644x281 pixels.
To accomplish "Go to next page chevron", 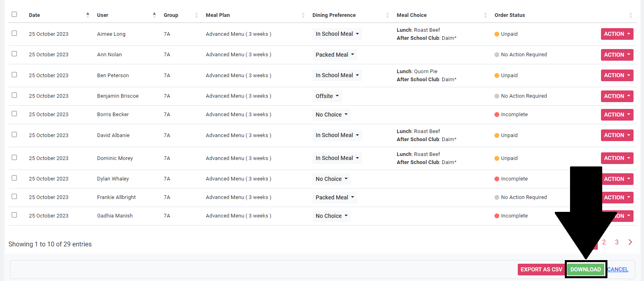I will (630, 242).
